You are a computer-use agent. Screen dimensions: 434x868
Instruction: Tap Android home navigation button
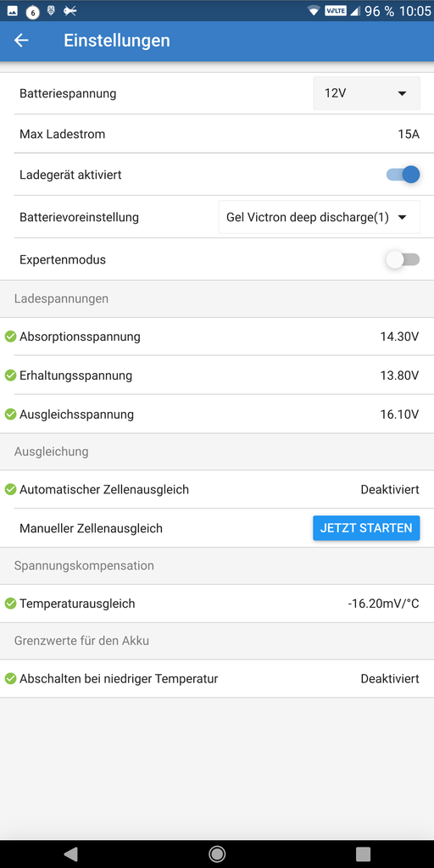(217, 854)
